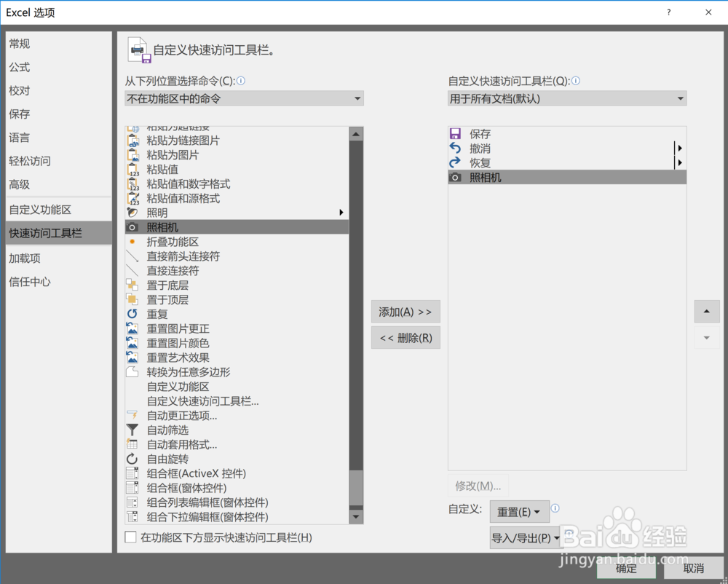Click the 自动筛选 funnel icon
The height and width of the screenshot is (584, 728).
coord(132,430)
